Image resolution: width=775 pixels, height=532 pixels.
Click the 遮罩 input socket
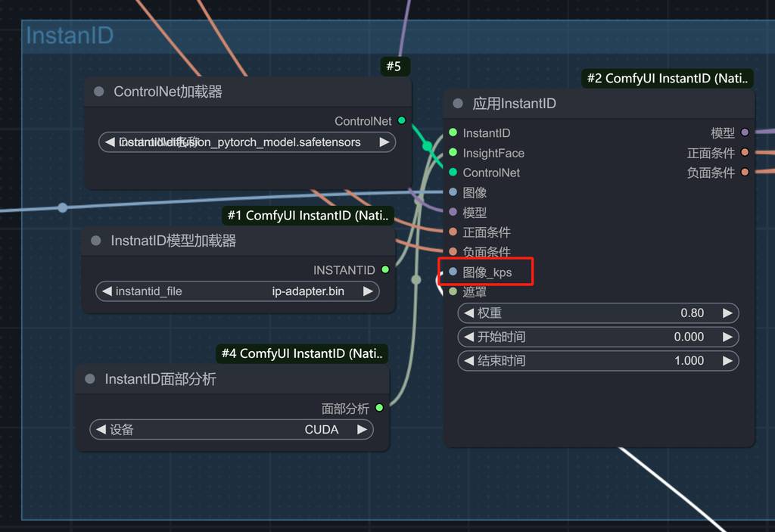click(453, 292)
